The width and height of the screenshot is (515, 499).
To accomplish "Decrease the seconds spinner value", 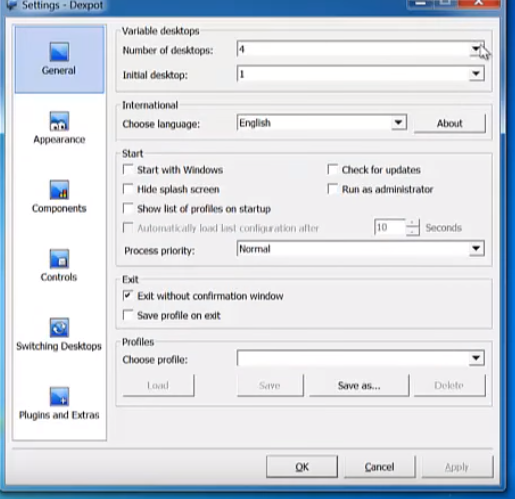I will pos(413,232).
